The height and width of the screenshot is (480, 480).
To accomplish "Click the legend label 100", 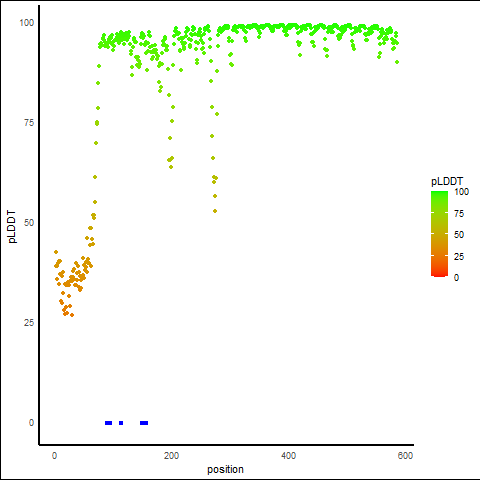I will 461,192.
